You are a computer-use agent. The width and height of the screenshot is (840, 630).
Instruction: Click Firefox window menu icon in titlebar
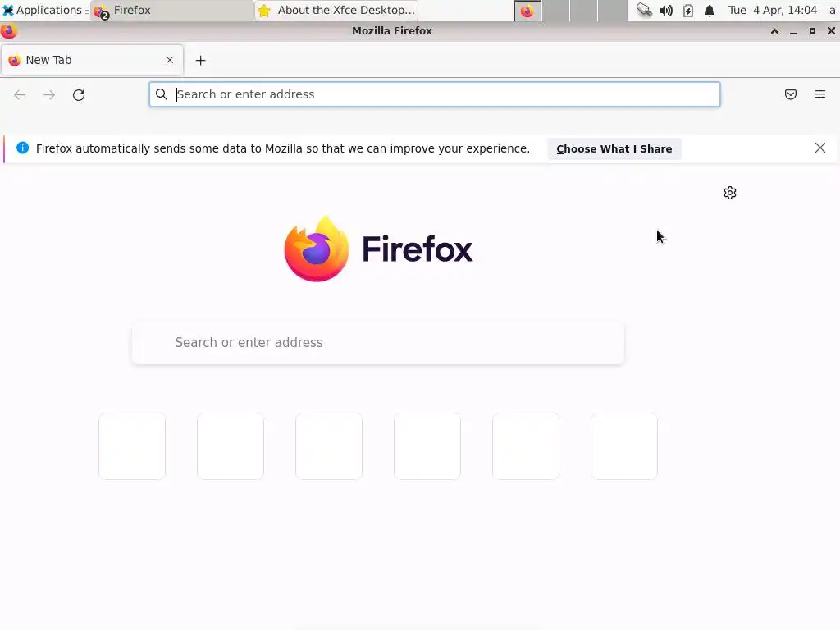(9, 31)
